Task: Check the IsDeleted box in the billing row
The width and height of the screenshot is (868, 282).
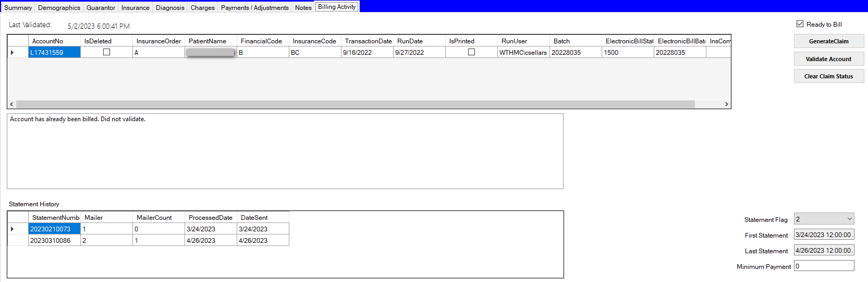Action: [106, 52]
